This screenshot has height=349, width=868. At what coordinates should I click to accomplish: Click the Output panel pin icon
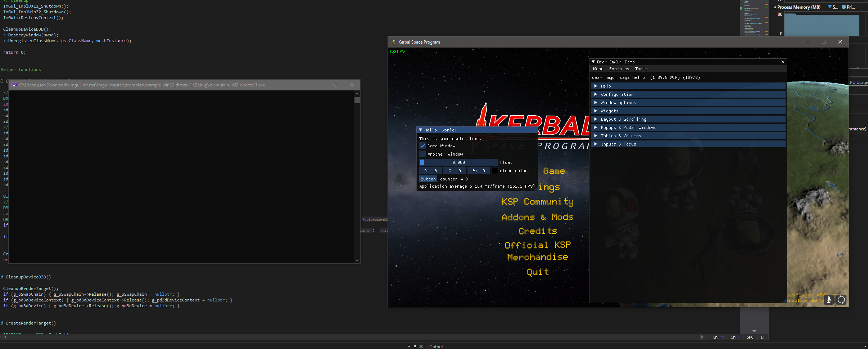click(415, 346)
